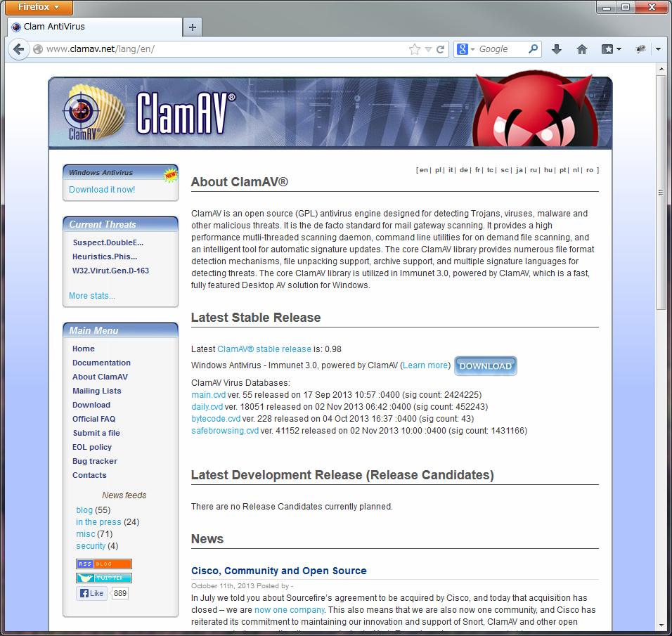The image size is (672, 636).
Task: Switch to the Clam AntiVirus tab
Action: 95,27
